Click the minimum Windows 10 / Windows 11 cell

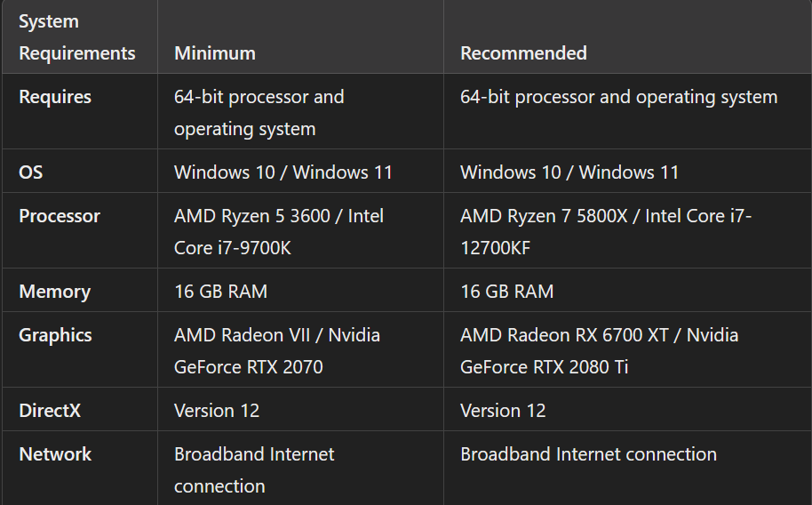(283, 172)
